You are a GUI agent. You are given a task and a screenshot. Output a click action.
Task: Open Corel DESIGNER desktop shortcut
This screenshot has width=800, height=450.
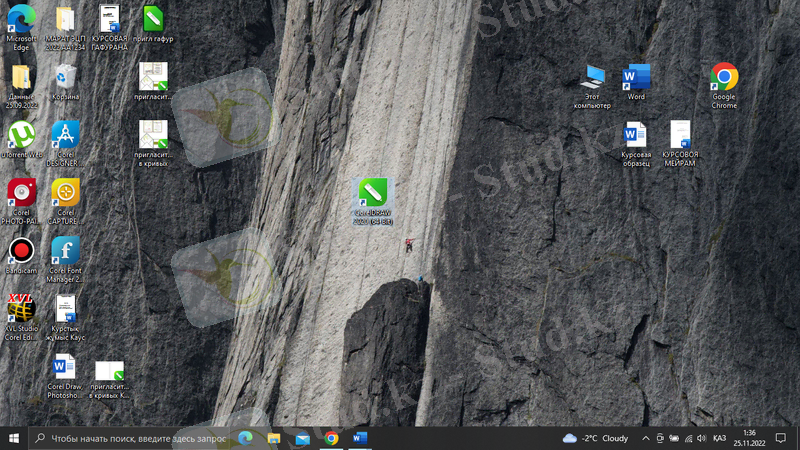pyautogui.click(x=65, y=134)
